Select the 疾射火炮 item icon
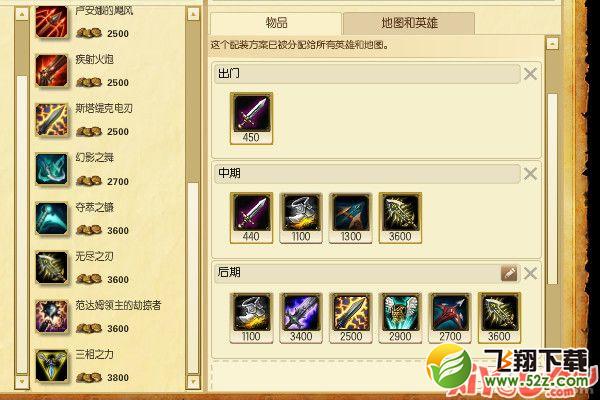This screenshot has height=400, width=600. (51, 71)
